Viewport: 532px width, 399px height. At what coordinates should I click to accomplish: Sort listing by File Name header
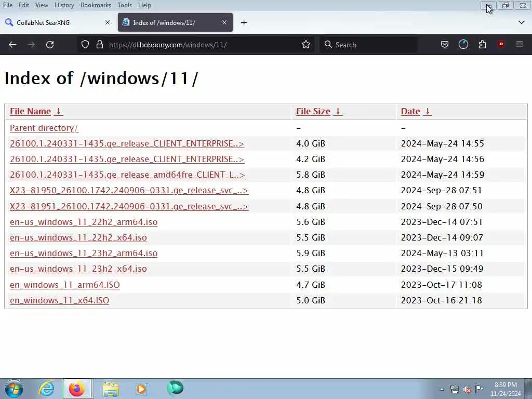pos(30,111)
